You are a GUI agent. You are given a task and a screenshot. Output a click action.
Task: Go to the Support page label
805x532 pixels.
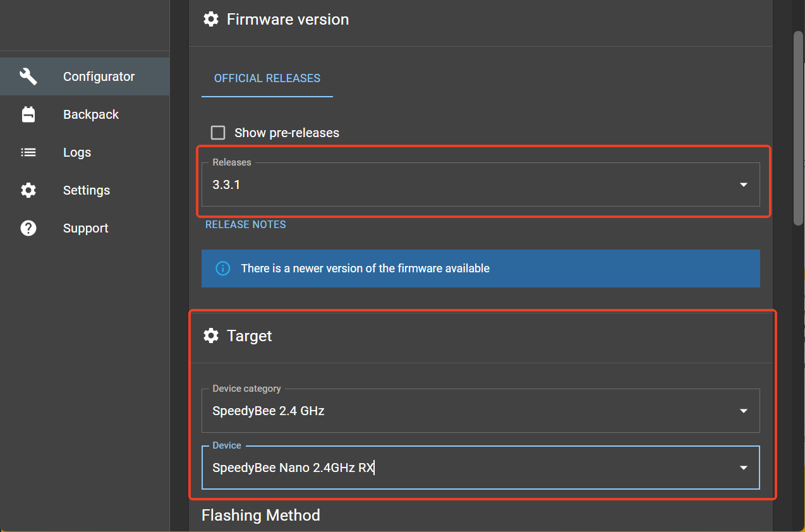point(86,228)
